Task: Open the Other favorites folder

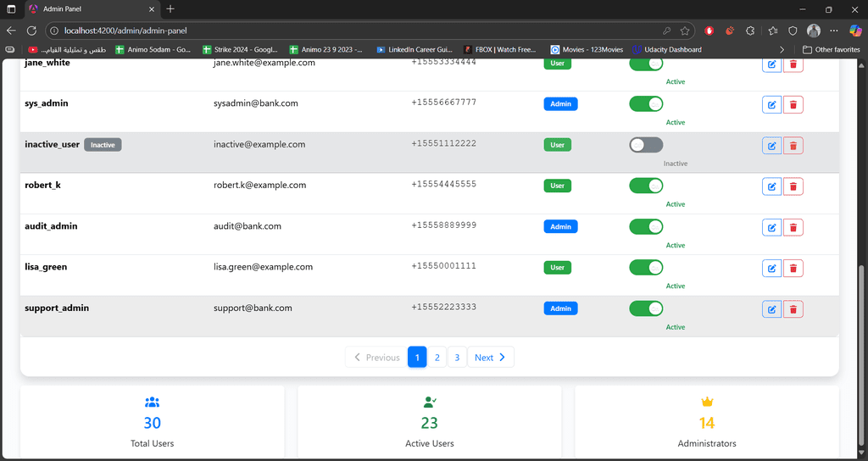Action: 831,50
